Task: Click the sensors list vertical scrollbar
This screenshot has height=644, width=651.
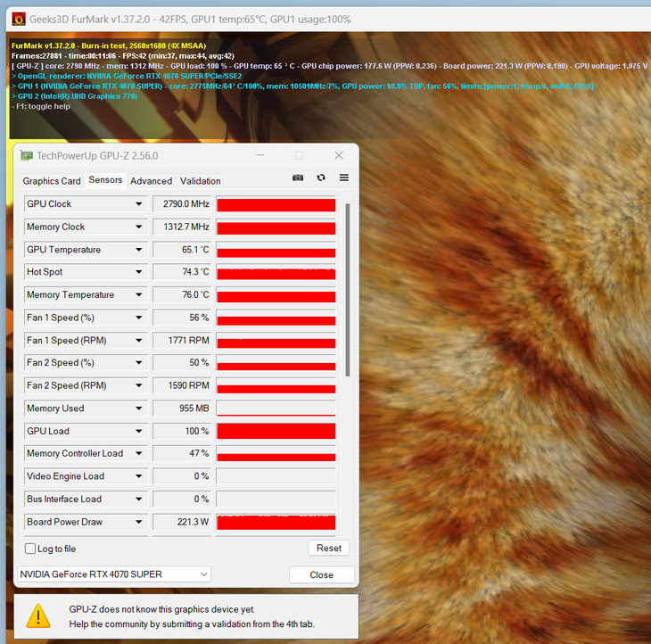Action: pos(348,290)
